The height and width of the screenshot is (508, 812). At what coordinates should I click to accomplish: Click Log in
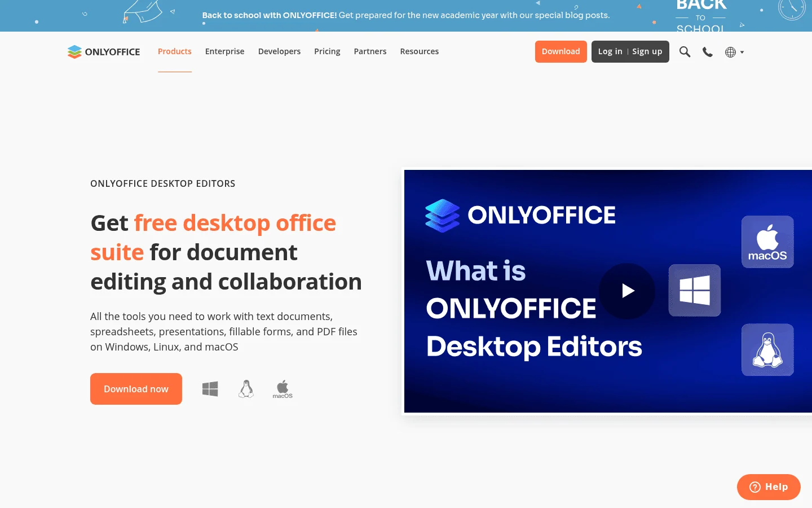tap(610, 51)
